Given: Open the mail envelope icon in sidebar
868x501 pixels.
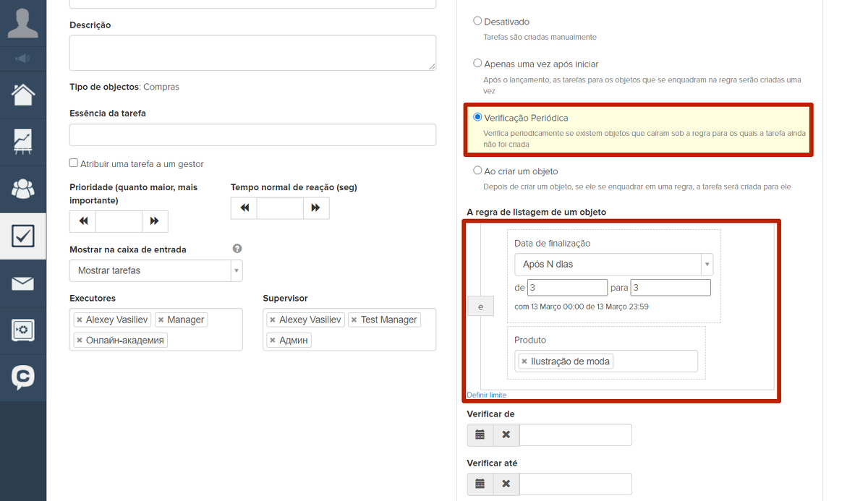Looking at the screenshot, I should tap(23, 283).
